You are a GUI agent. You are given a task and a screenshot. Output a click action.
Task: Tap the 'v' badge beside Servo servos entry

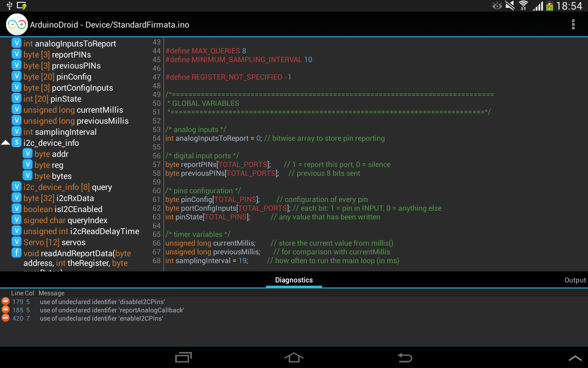[x=17, y=242]
